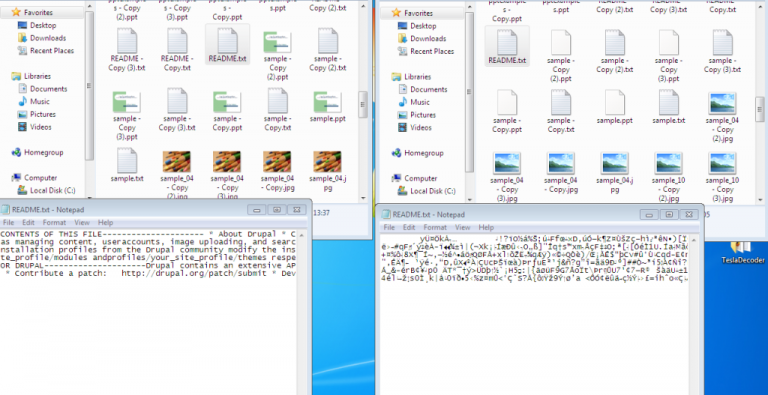Screen dimensions: 768x395
Task: Open File menu in encrypted README Notepad
Action: [389, 227]
